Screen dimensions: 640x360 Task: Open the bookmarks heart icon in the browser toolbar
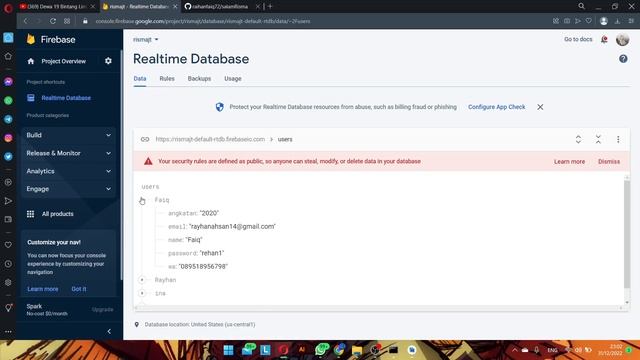coord(589,21)
